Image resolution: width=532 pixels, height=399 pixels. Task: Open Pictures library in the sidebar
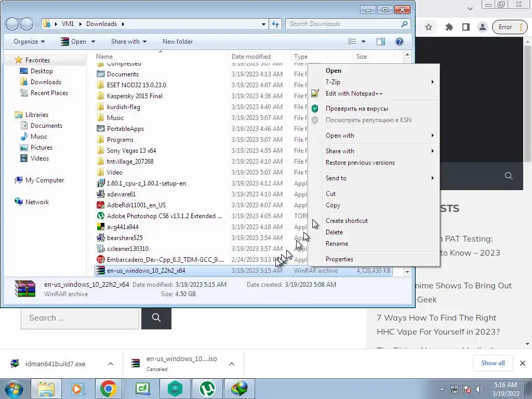click(42, 148)
